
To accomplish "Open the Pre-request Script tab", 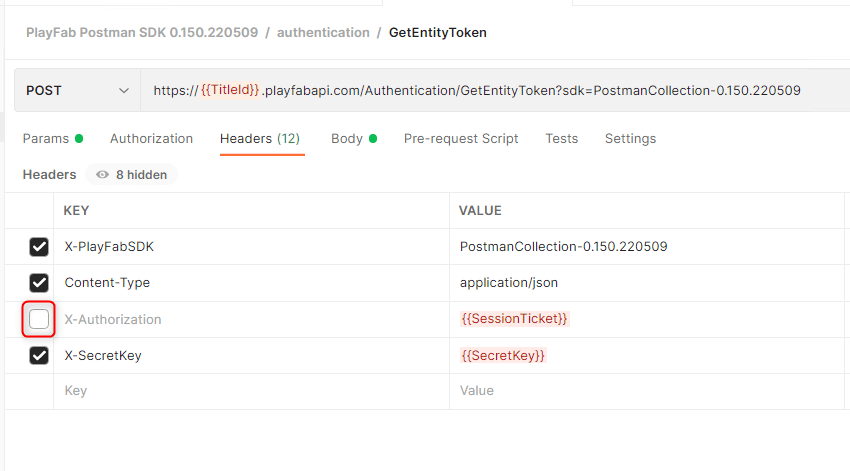I will [x=461, y=139].
